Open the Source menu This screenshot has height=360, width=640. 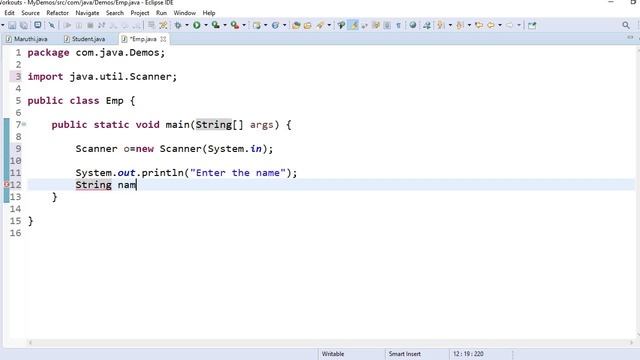pos(31,13)
